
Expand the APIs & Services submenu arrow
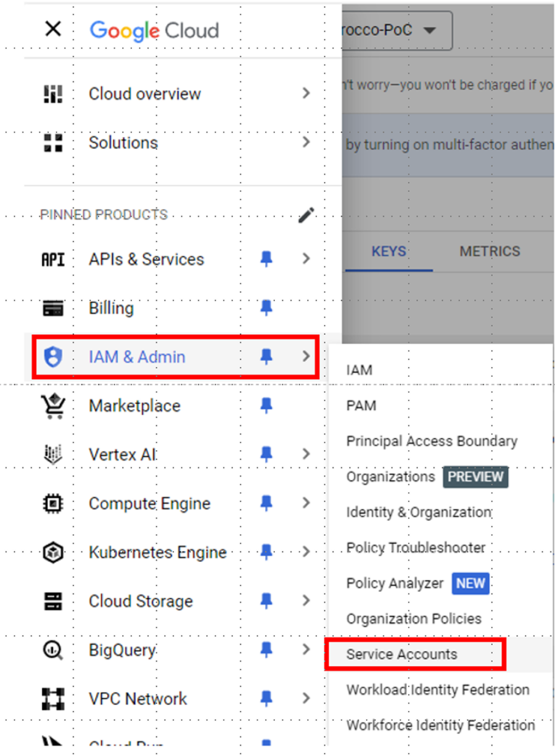click(x=306, y=260)
